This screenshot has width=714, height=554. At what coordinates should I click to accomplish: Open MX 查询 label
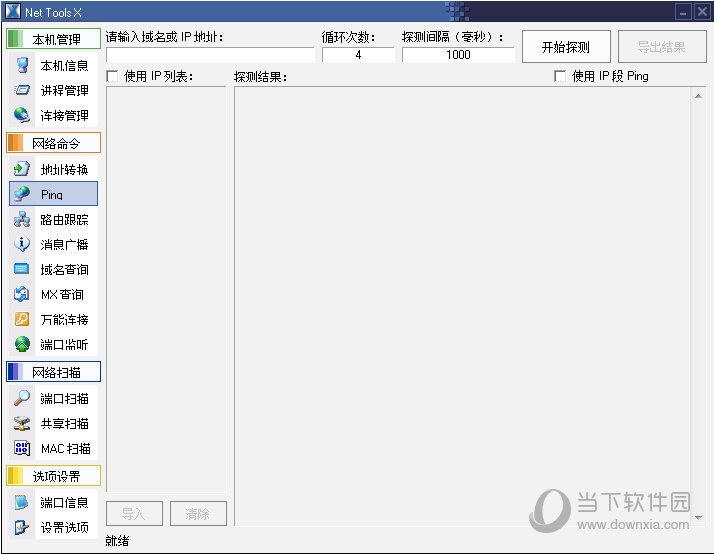(62, 295)
